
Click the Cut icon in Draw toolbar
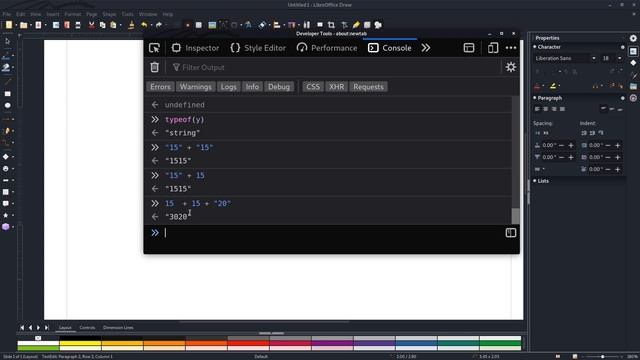[x=91, y=25]
